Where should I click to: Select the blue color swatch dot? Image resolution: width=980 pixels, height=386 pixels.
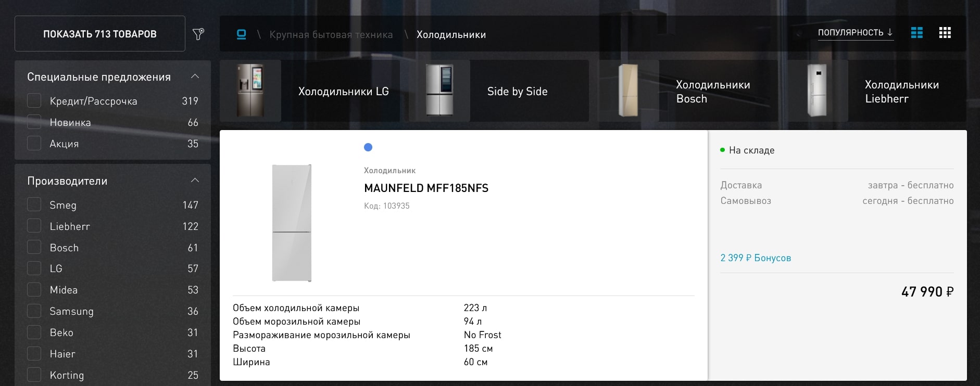click(x=368, y=147)
